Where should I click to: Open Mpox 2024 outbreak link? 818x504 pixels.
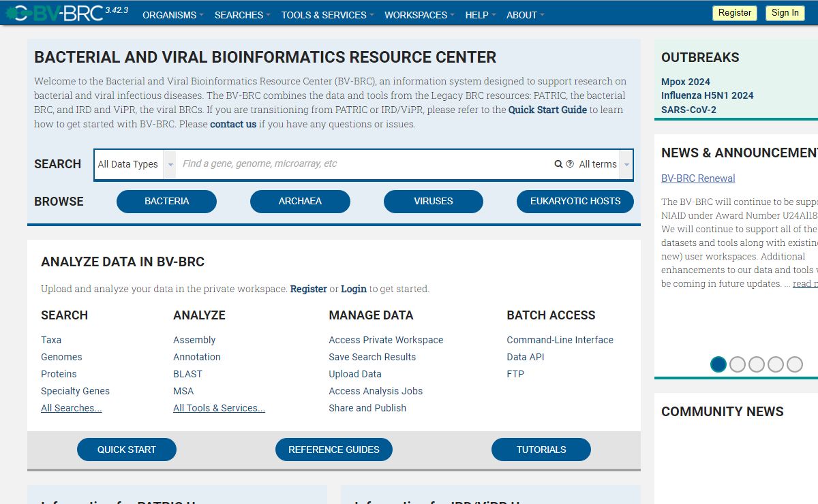click(x=686, y=82)
